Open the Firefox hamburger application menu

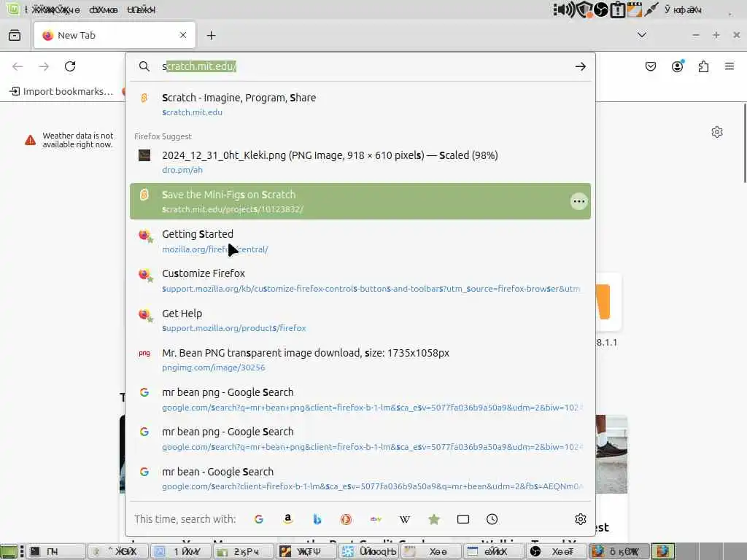[729, 66]
